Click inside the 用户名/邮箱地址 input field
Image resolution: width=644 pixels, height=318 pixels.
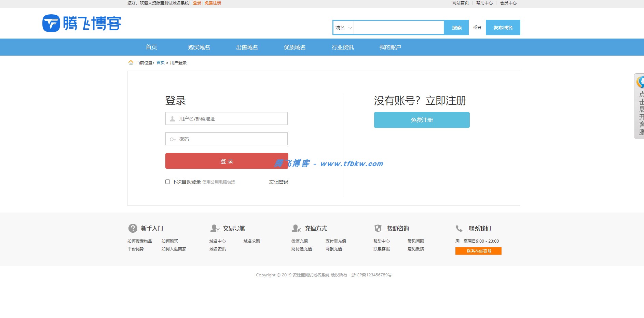tap(226, 118)
